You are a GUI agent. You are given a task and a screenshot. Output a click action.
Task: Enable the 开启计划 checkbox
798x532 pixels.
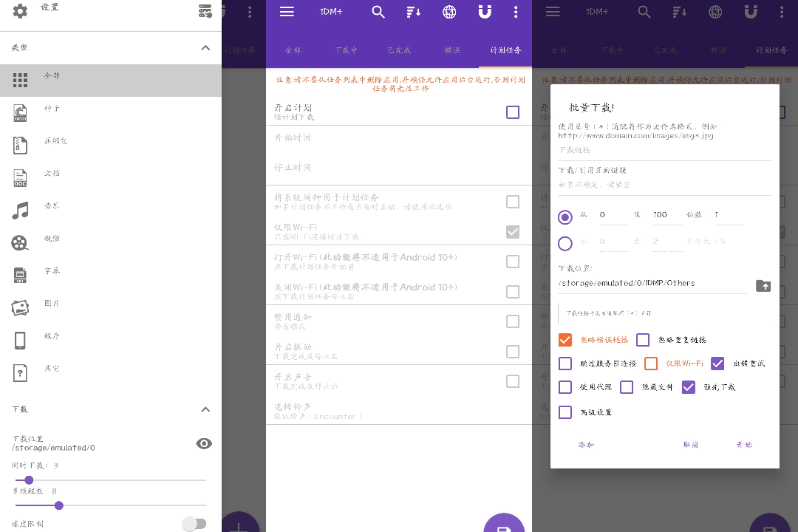point(513,112)
